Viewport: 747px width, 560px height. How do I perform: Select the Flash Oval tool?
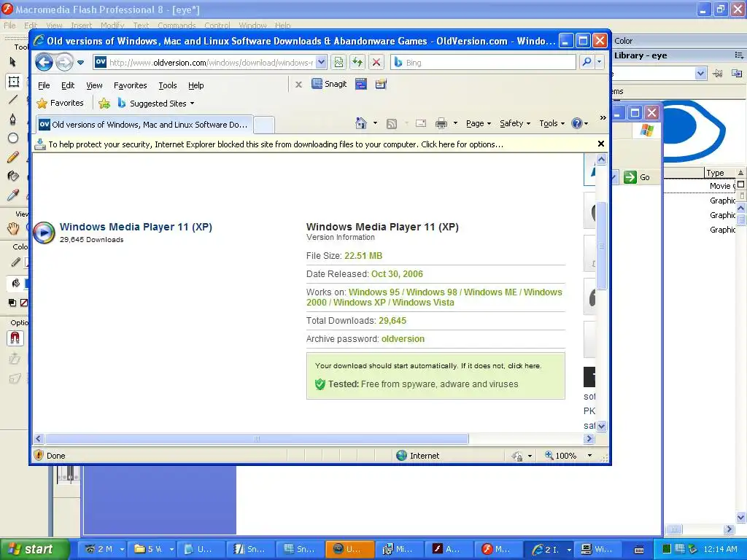[13, 138]
